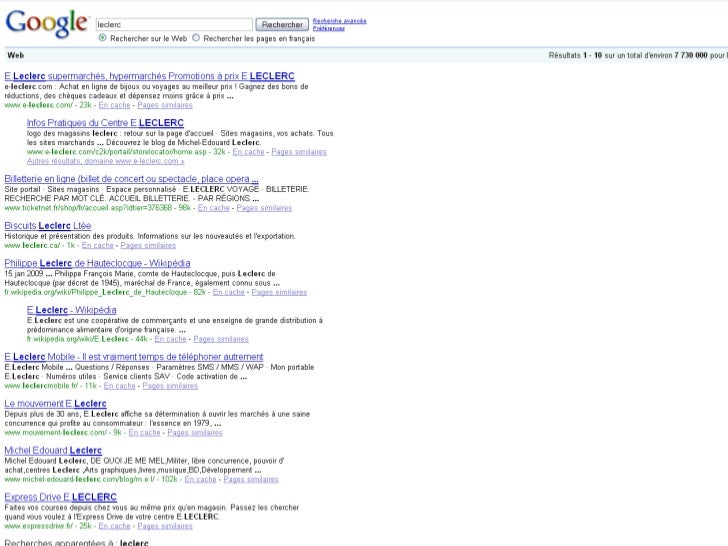Viewport: 728px width, 546px height.
Task: Show Autres résultats, domaine www.e-leclerc.com
Action: (105, 161)
